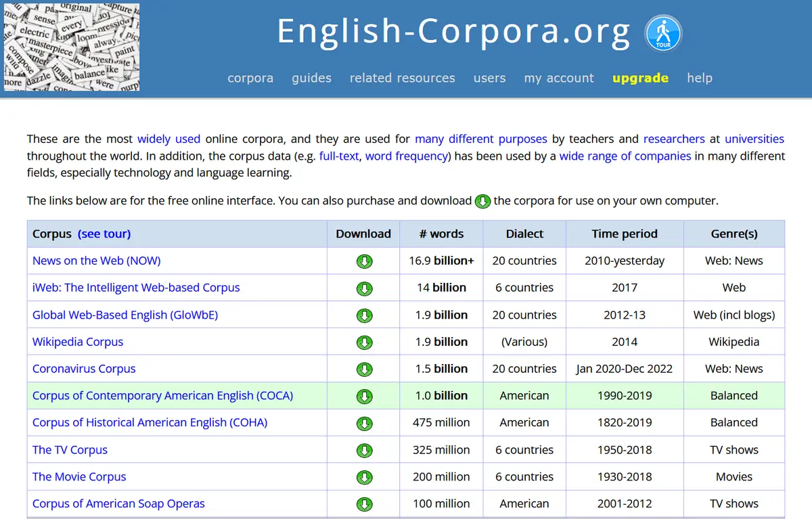Open the corpora menu
This screenshot has height=519, width=812.
(x=250, y=78)
